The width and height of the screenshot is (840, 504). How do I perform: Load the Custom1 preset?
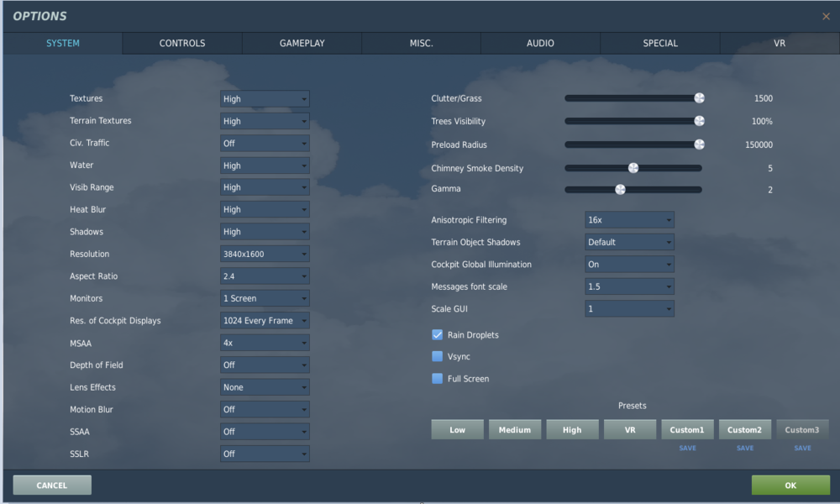pyautogui.click(x=687, y=429)
